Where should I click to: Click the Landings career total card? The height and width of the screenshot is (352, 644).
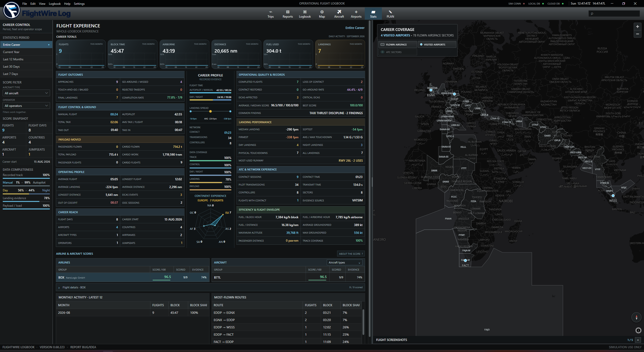[x=340, y=54]
